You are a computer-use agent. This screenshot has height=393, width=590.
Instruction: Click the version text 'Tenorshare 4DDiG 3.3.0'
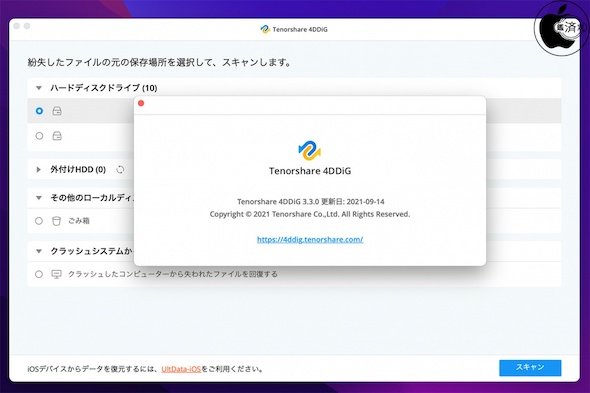pos(278,202)
